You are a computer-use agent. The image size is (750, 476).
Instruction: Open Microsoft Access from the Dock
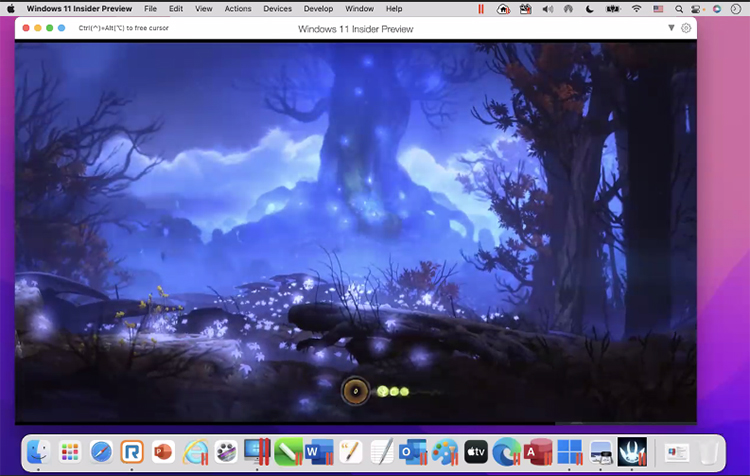(538, 452)
